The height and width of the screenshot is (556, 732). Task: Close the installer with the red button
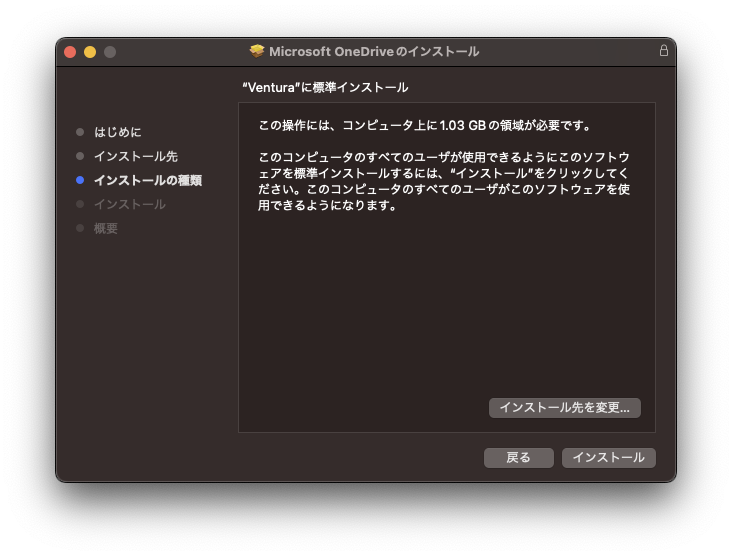tap(70, 52)
